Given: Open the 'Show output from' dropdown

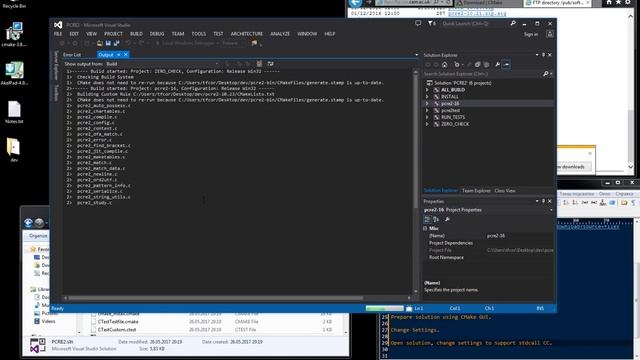Looking at the screenshot, I should (162, 64).
